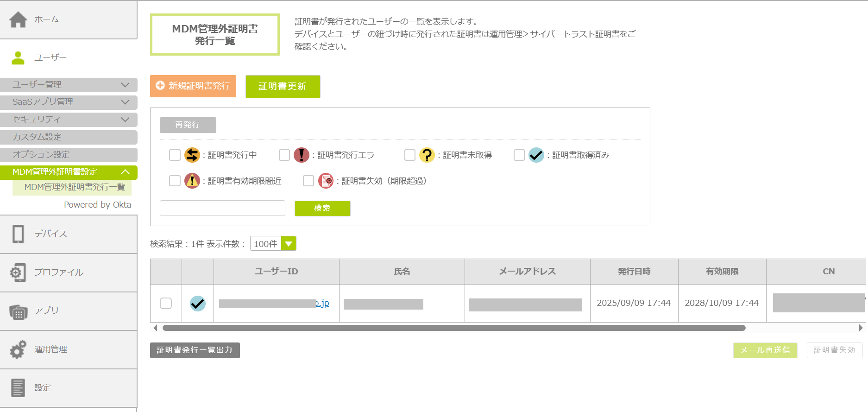
Task: Expand the ユーザー管理 menu
Action: (69, 85)
